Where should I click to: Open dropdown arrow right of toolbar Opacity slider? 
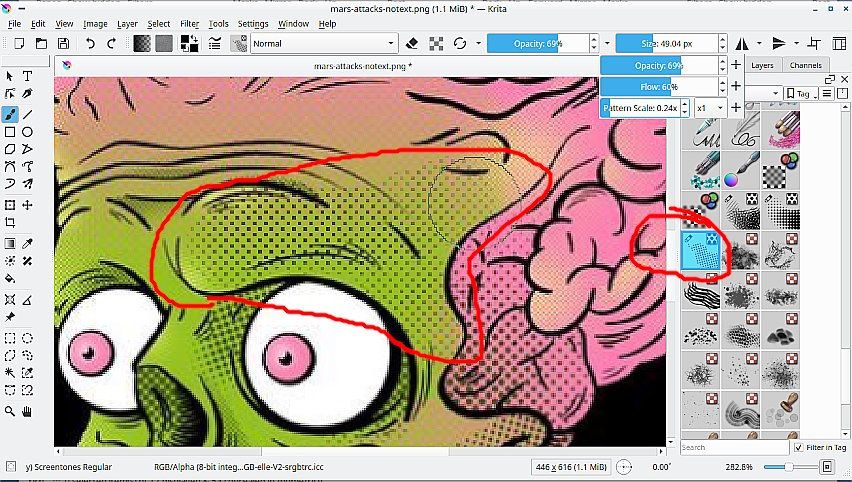pos(607,43)
